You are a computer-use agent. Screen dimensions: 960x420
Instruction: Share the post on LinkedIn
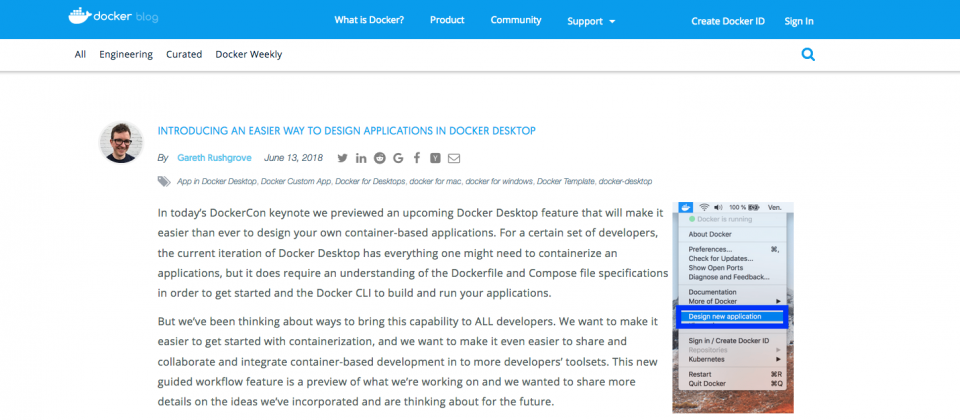click(x=361, y=158)
